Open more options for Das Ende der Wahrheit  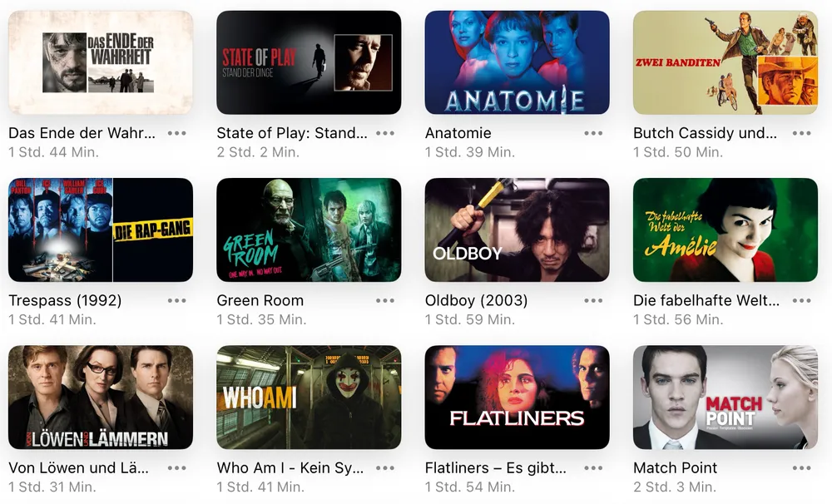176,133
